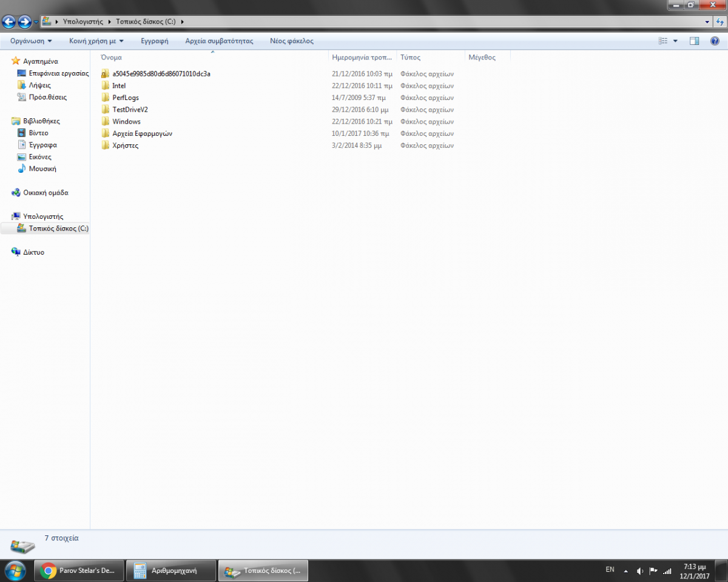728x582 pixels.
Task: Click the date 29/12/2016 6:10 μμ
Action: 360,110
